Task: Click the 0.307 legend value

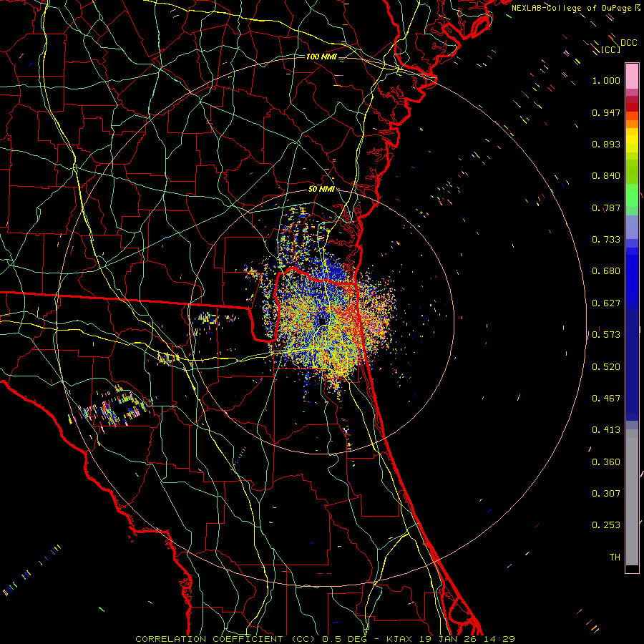Action: tap(606, 494)
